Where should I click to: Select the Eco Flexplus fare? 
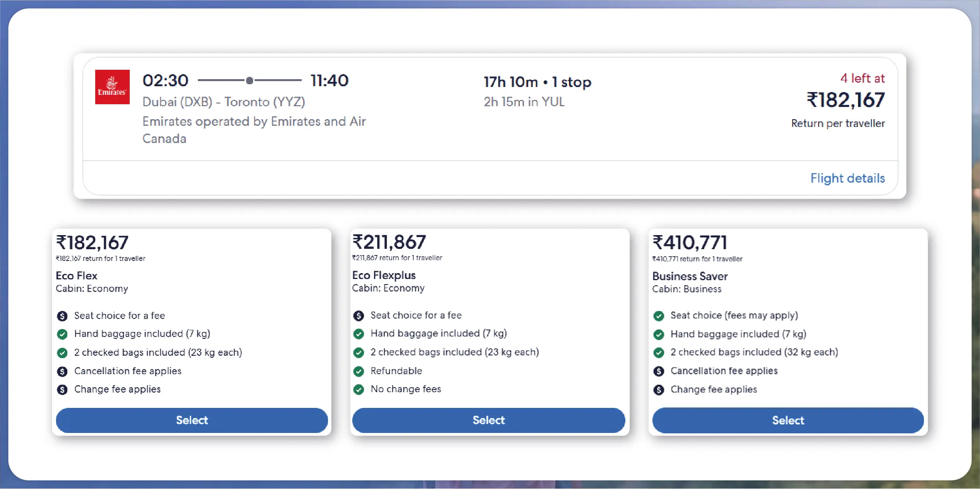[x=488, y=420]
